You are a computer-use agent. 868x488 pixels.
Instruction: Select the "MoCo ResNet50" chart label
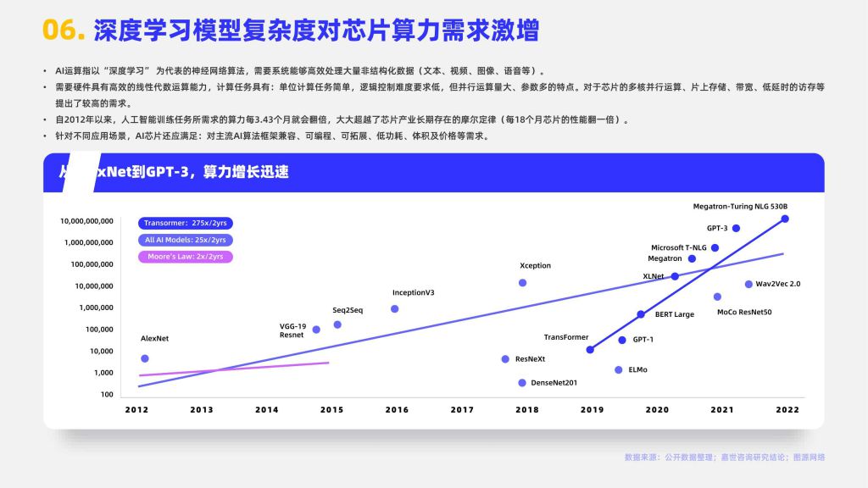click(x=744, y=312)
